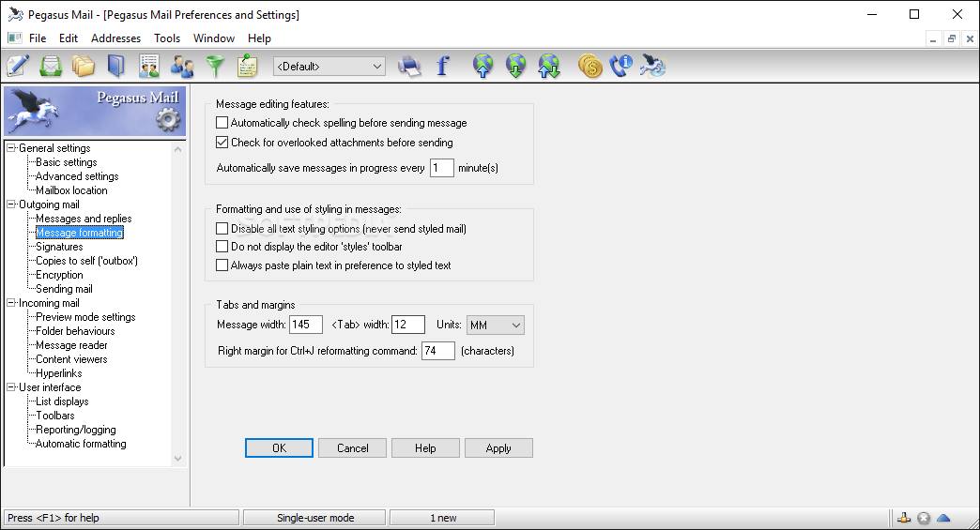Select Hyperlinks in the tree
The width and height of the screenshot is (980, 530).
coord(59,373)
